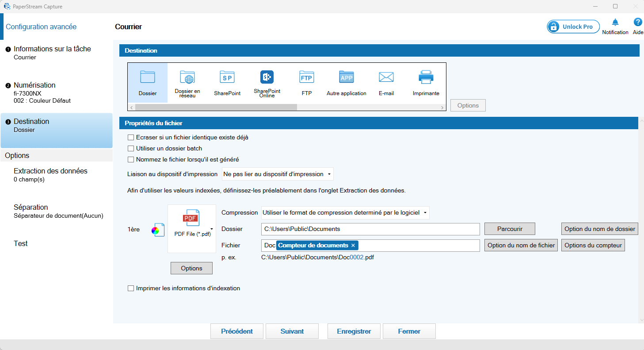Open the PDF File type dropdown arrow
644x350 pixels.
pyautogui.click(x=212, y=229)
